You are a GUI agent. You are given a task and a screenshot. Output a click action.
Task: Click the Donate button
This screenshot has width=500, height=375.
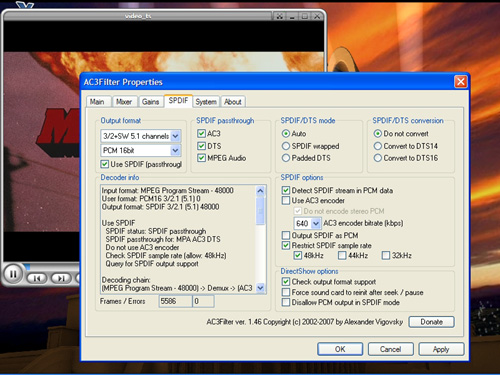pos(431,322)
